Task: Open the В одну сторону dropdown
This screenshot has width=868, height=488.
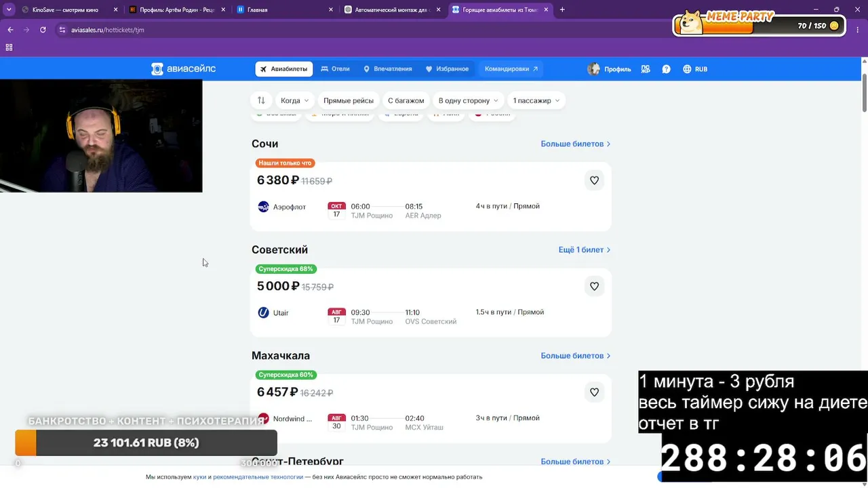Action: 468,100
